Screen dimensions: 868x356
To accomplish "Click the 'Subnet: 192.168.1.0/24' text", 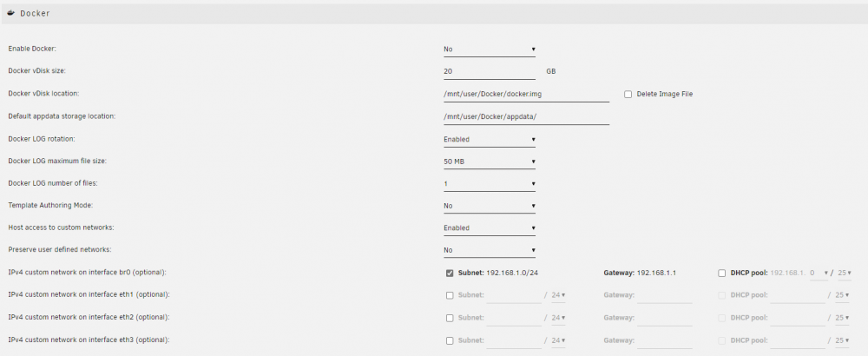I will [497, 273].
